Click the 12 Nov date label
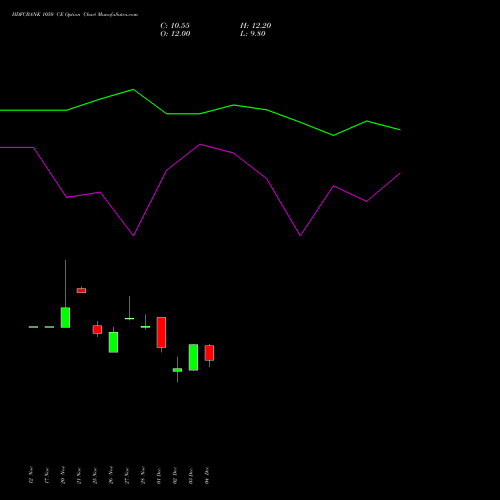This screenshot has width=500, height=500. (x=31, y=475)
